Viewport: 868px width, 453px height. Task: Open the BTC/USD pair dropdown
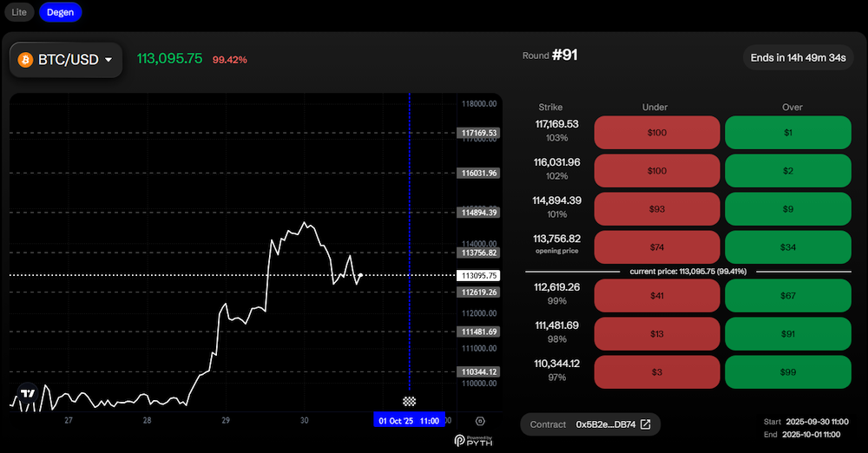(66, 60)
